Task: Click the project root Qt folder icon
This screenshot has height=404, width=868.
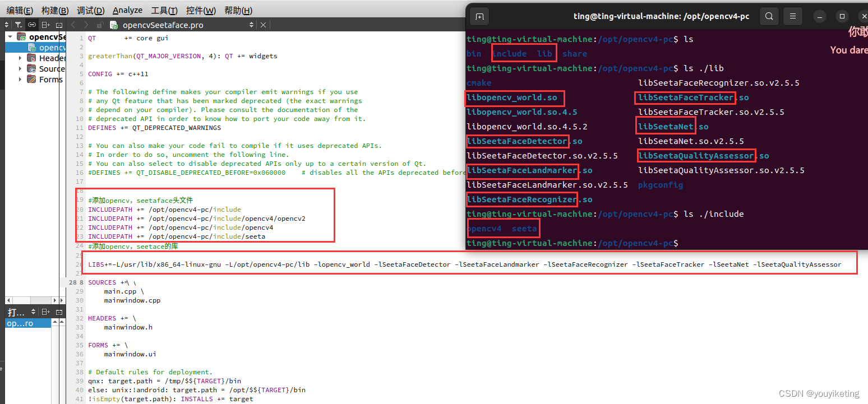Action: [21, 37]
